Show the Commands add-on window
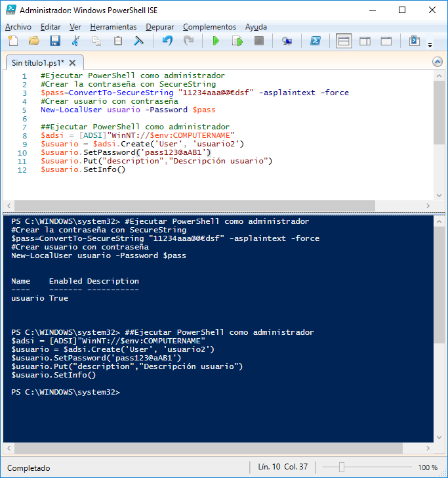 pyautogui.click(x=414, y=41)
